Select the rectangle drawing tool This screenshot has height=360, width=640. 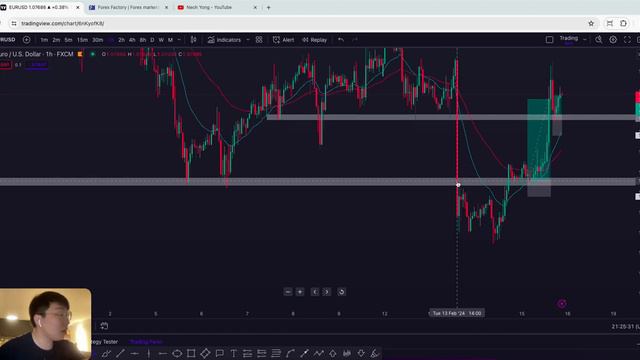click(x=191, y=353)
